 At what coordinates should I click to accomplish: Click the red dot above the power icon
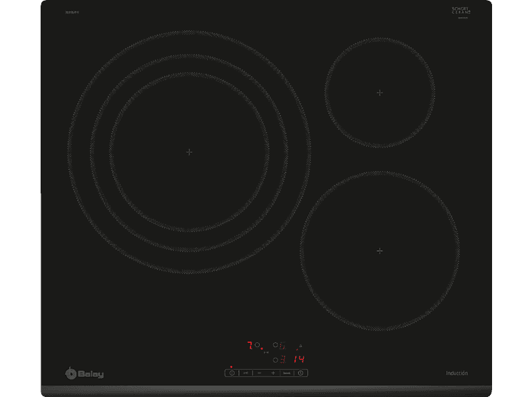pyautogui.click(x=231, y=366)
